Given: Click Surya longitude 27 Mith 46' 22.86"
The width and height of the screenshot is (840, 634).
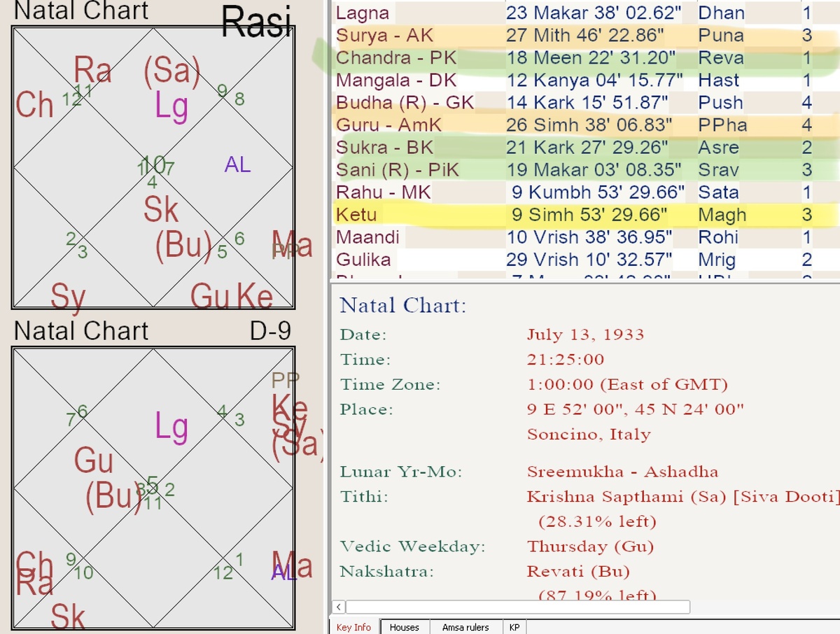Looking at the screenshot, I should click(584, 35).
